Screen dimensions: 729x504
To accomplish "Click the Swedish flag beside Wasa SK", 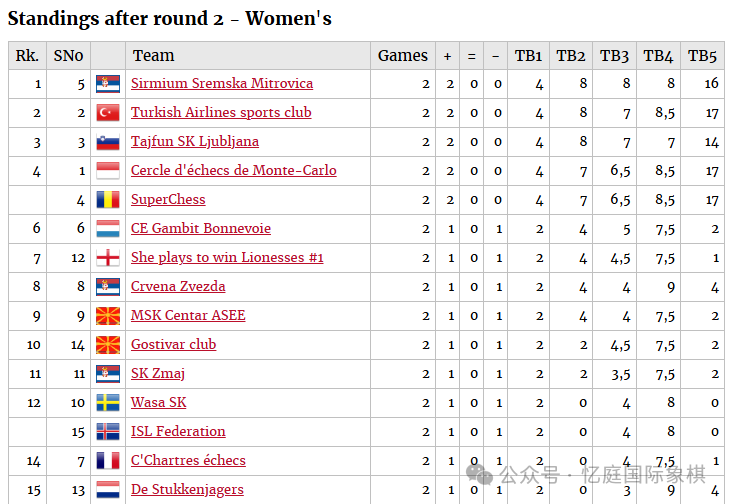I will pyautogui.click(x=108, y=403).
